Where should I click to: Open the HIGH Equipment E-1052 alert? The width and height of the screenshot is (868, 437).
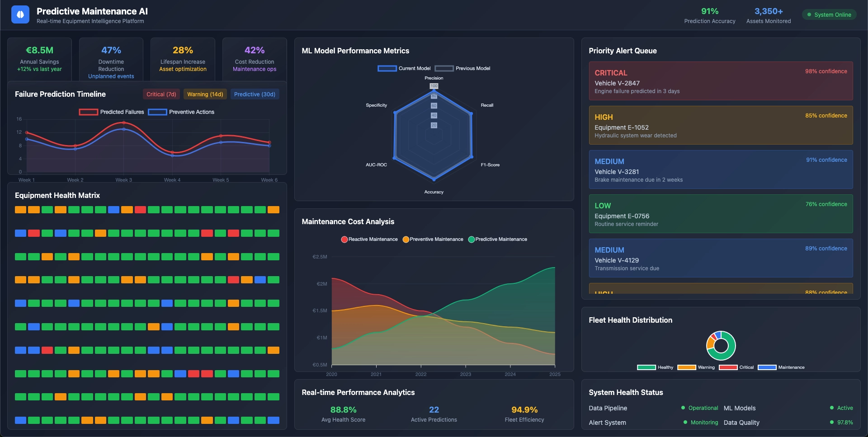(x=721, y=125)
